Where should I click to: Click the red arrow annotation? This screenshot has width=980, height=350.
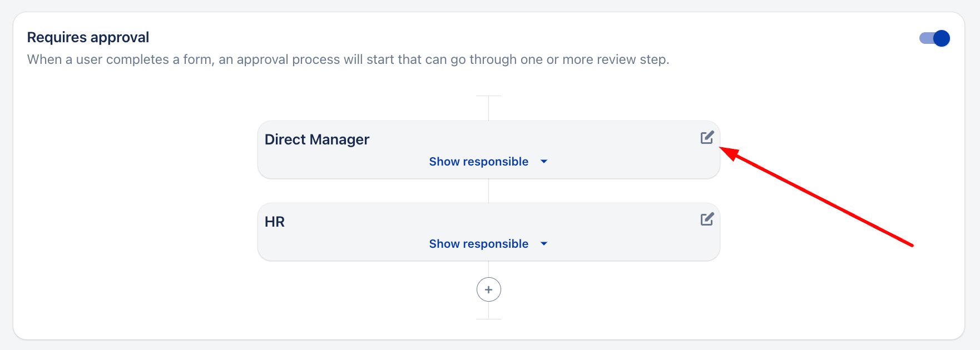coord(818,196)
